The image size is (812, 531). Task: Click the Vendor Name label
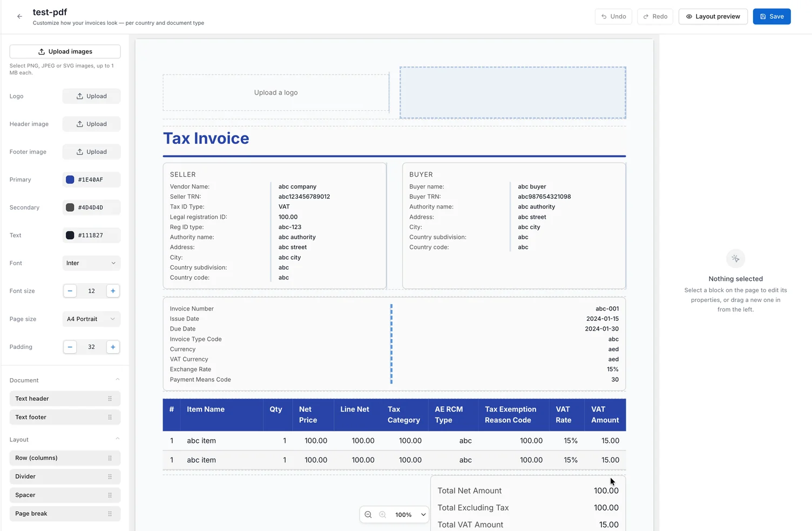[190, 187]
